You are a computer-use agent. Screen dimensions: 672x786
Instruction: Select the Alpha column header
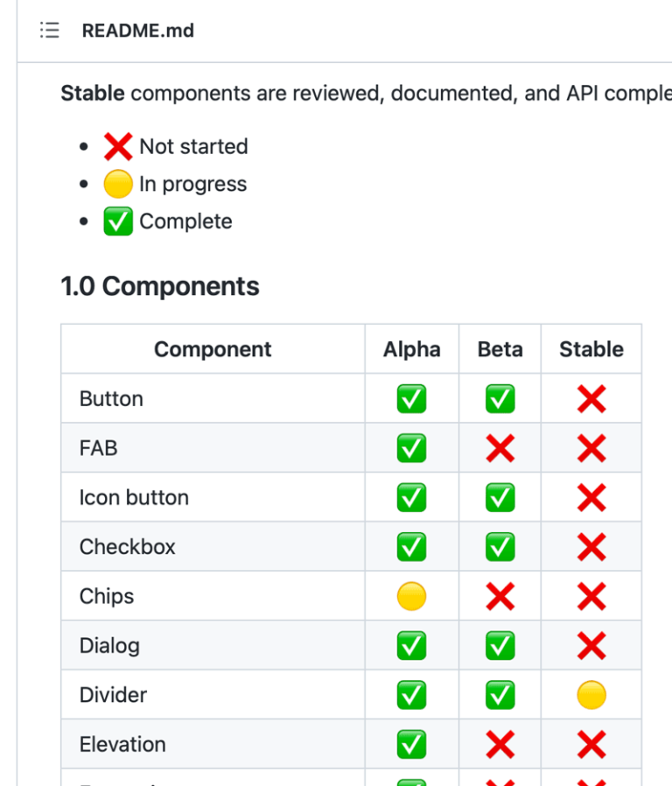tap(411, 349)
